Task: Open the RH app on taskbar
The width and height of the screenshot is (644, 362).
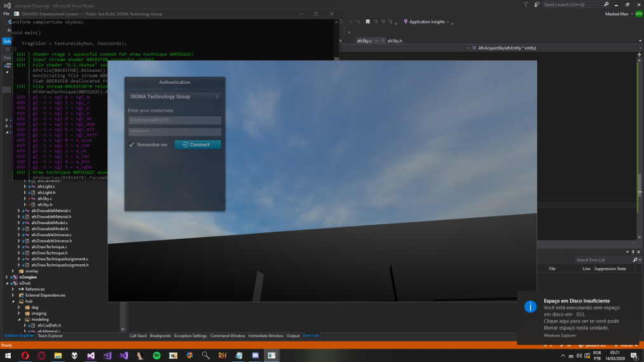Action: point(223,356)
